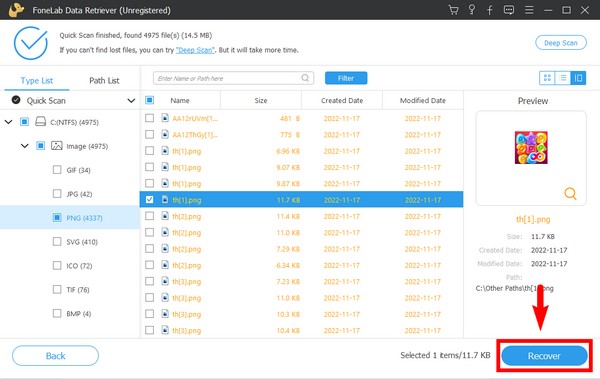Image resolution: width=600 pixels, height=379 pixels.
Task: Check the JPG (42) checkbox
Action: (57, 194)
